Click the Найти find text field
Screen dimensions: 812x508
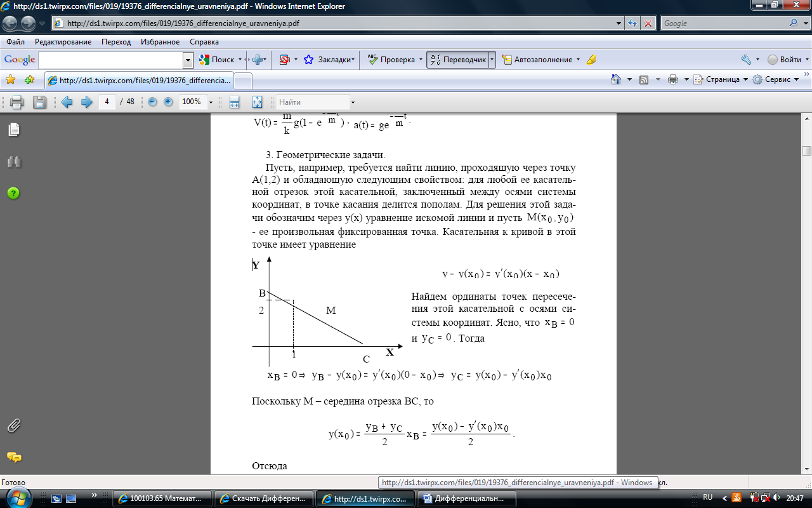tap(313, 102)
